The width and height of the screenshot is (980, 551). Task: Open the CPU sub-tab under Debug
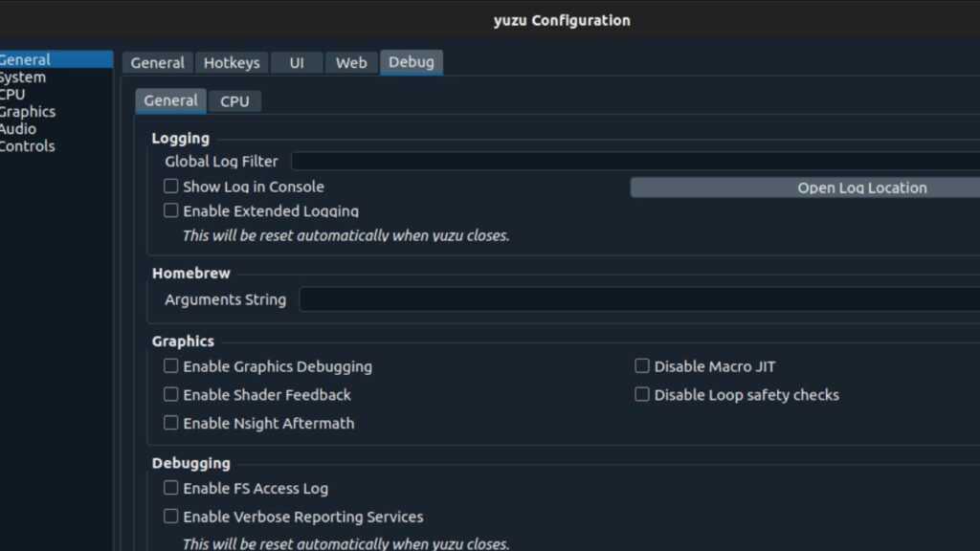[x=235, y=101]
